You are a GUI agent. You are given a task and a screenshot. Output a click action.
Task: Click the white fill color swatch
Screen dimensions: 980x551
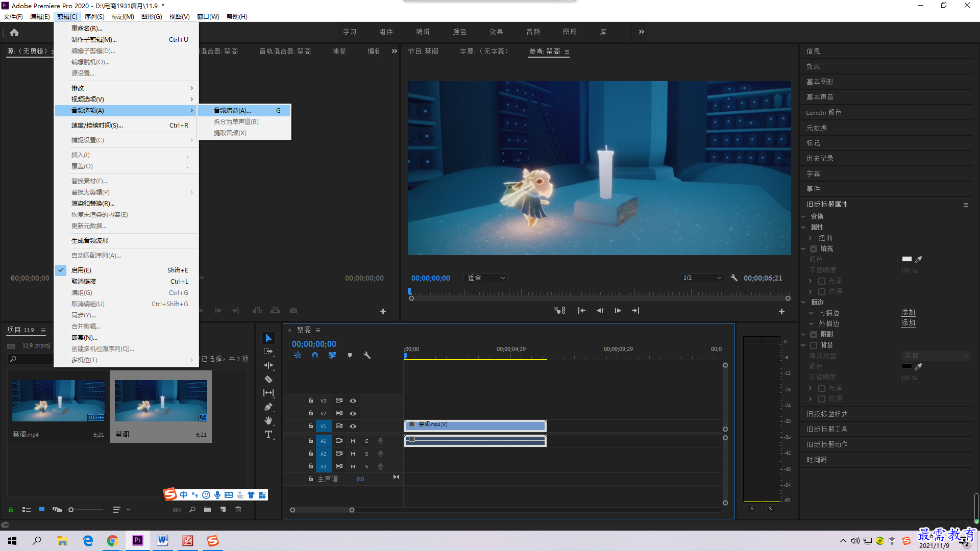point(906,259)
